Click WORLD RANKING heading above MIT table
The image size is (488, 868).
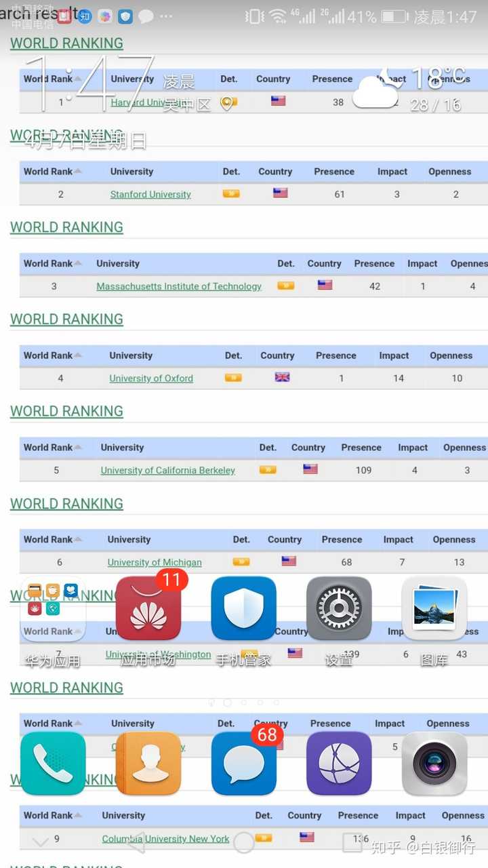coord(66,227)
